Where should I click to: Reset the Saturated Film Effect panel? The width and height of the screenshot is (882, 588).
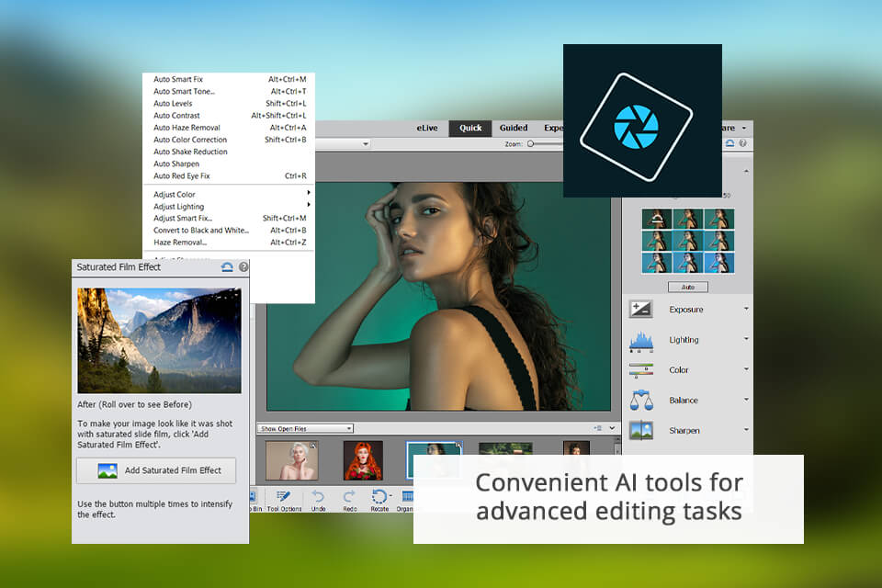(227, 267)
